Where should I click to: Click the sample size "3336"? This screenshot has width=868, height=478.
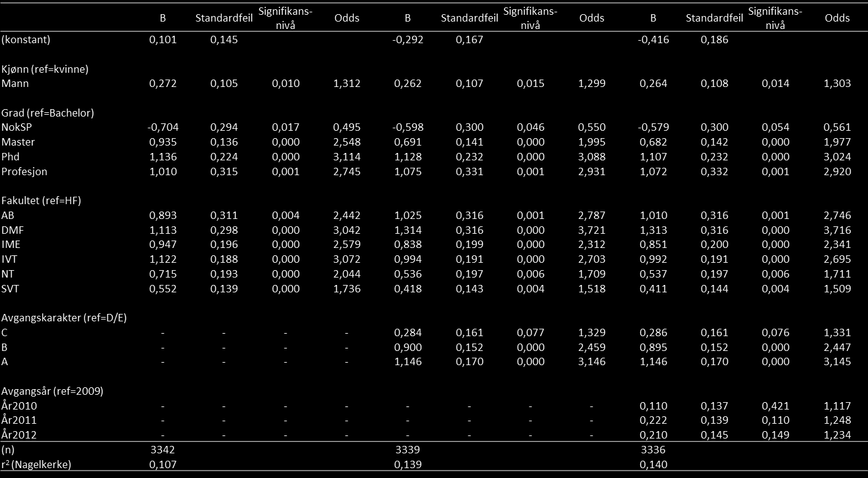(653, 450)
